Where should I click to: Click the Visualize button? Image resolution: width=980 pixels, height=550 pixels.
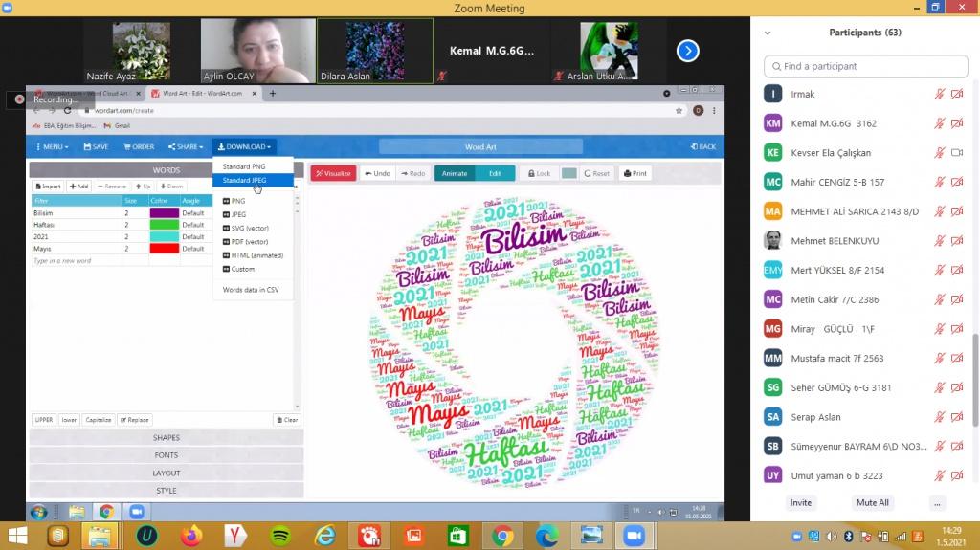click(x=333, y=173)
